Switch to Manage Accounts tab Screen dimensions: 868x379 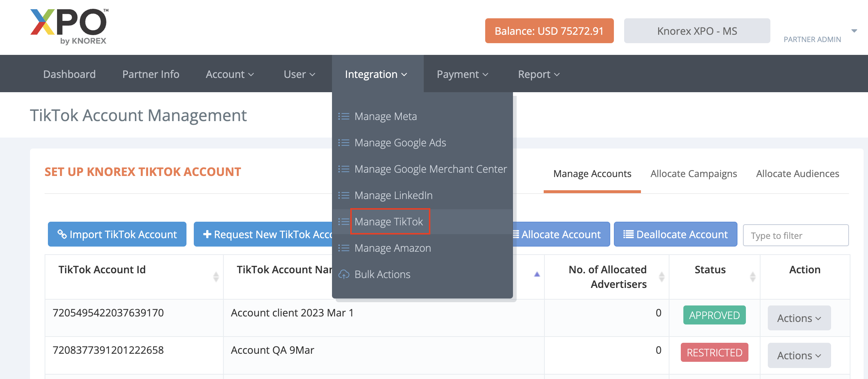coord(592,174)
